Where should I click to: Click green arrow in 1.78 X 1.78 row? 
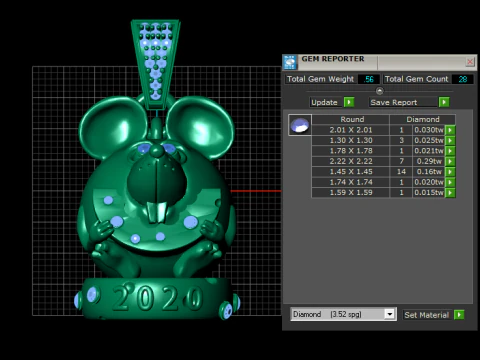(x=450, y=151)
